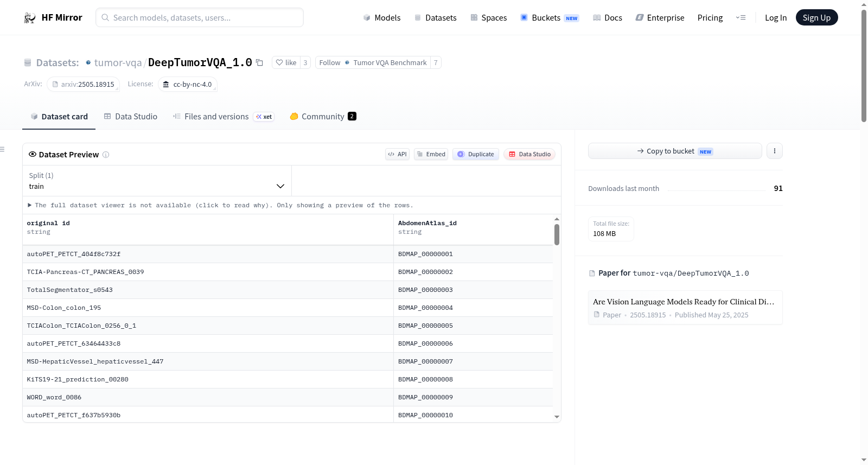Click the follower count 7
868x465 pixels.
coord(436,62)
